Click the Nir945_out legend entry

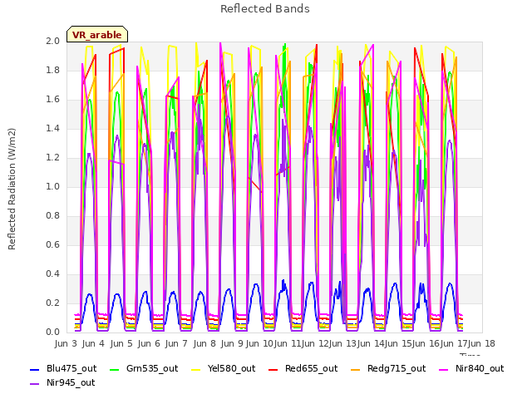point(62,383)
